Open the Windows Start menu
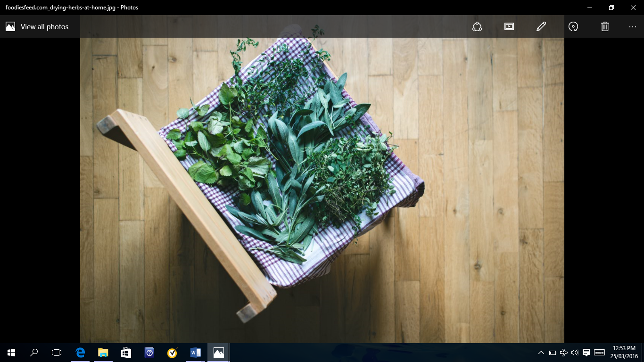Viewport: 644px width, 362px height. [x=11, y=353]
